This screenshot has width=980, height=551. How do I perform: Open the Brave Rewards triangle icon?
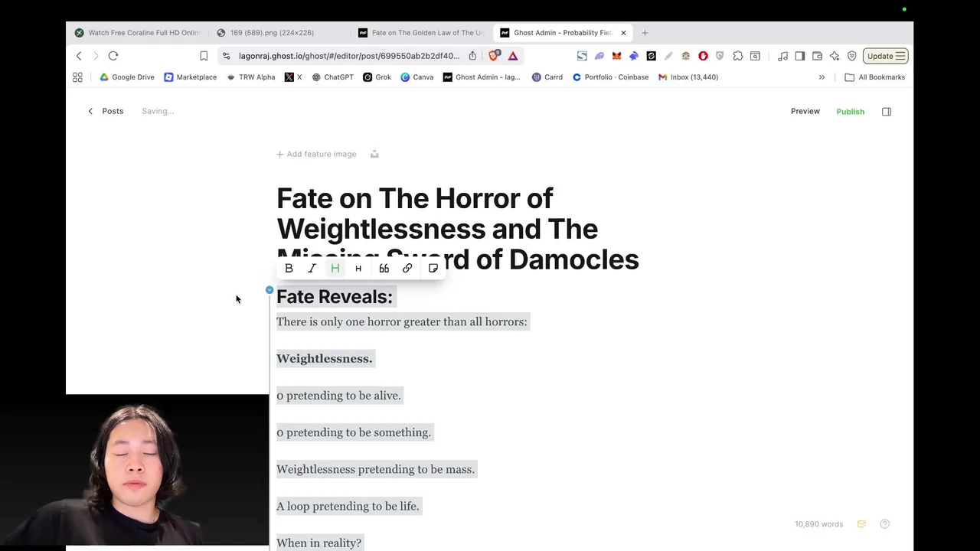pos(513,56)
